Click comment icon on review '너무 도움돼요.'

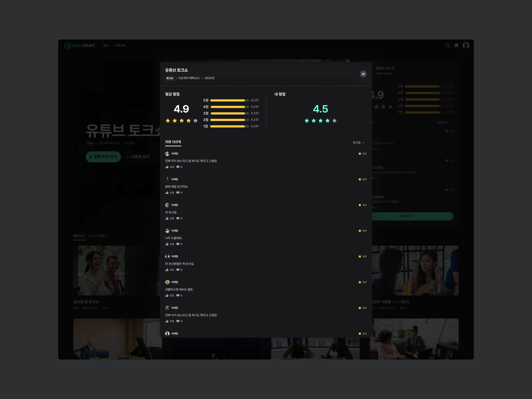pos(178,244)
